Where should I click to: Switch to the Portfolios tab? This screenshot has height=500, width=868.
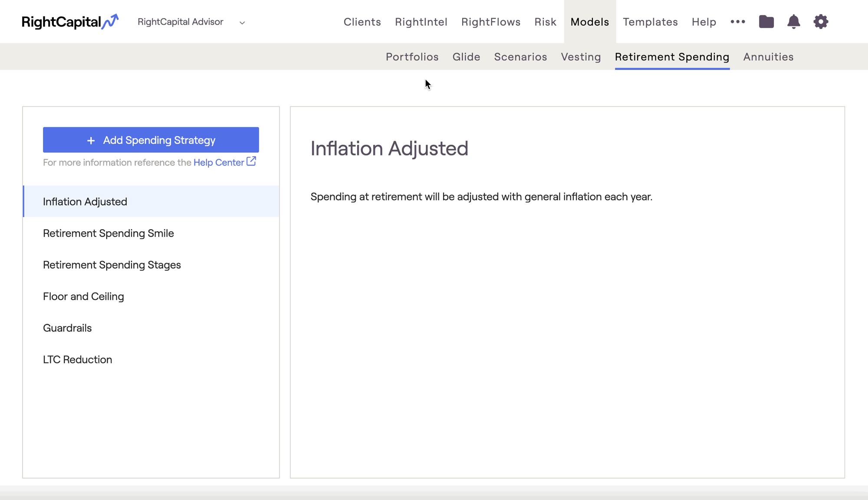[x=412, y=57]
